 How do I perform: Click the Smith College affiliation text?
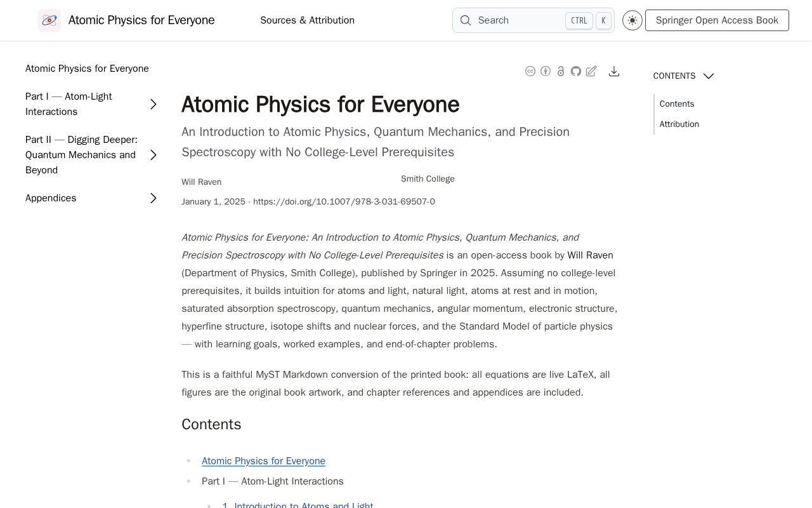428,179
